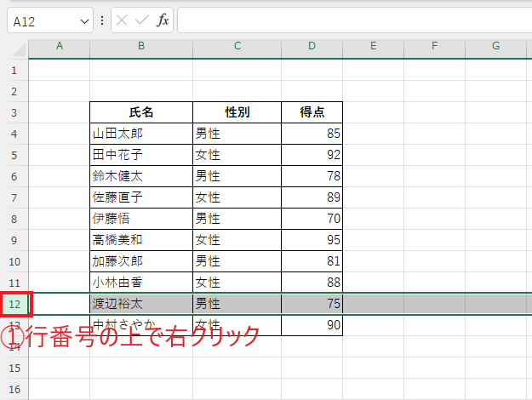Click the score cell 70
This screenshot has height=400, width=532.
[x=312, y=219]
